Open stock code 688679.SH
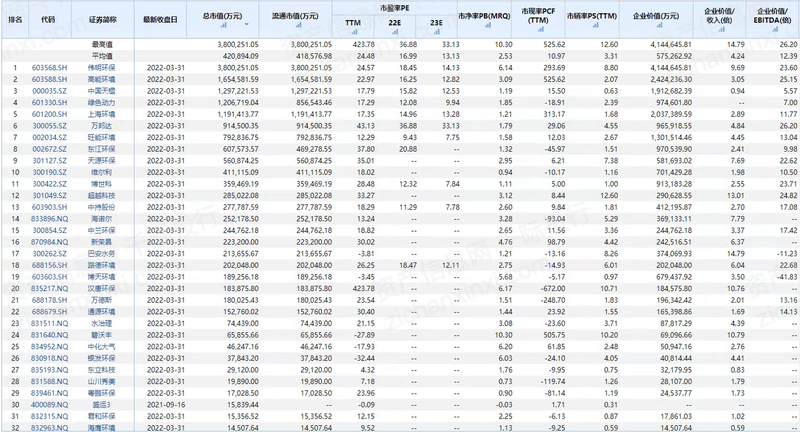Screen dimensions: 800x432 (49, 312)
